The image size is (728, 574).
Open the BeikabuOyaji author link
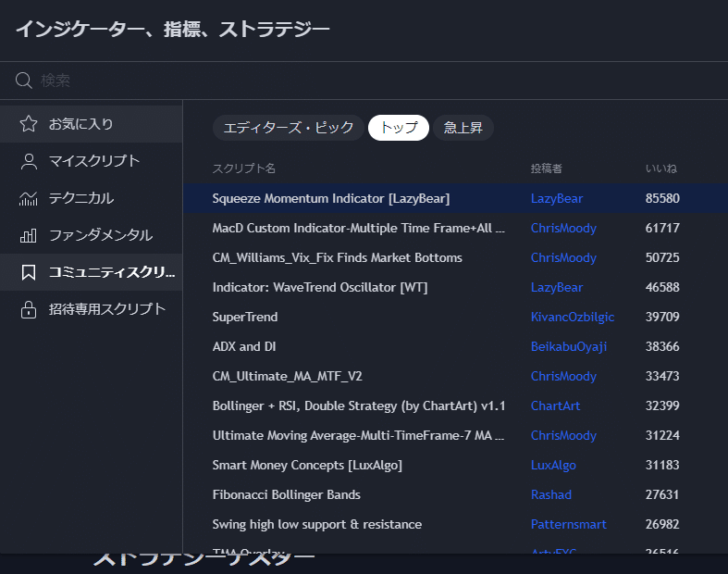point(569,347)
